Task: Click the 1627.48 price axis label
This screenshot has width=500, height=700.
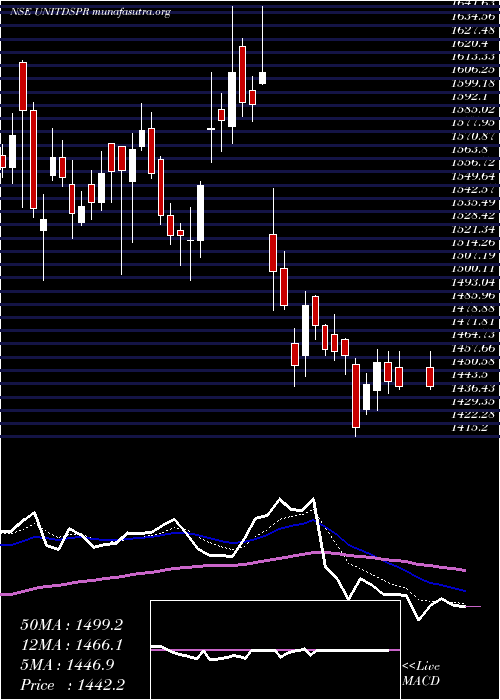Action: coord(474,30)
